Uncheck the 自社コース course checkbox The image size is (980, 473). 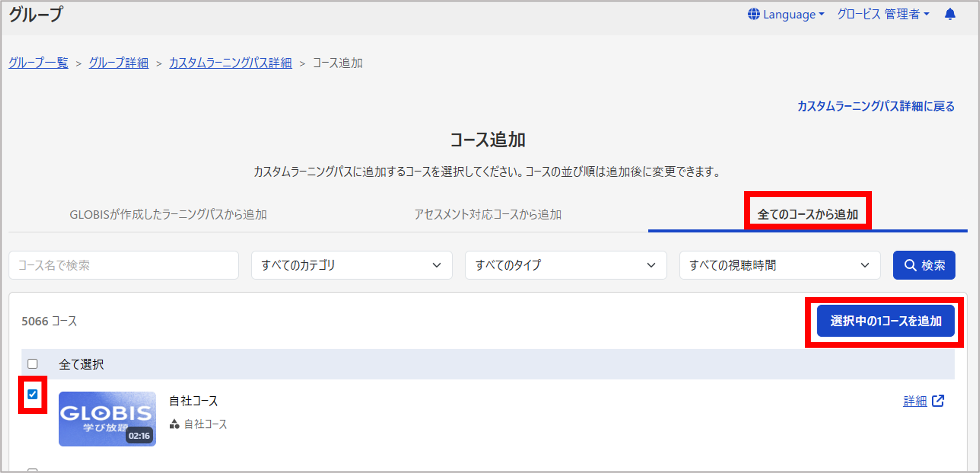tap(33, 394)
